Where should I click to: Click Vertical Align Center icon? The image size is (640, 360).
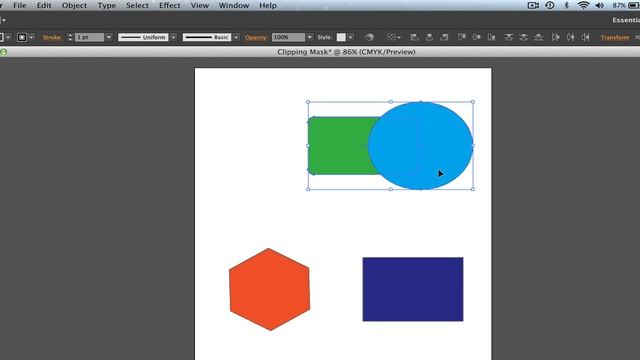[477, 37]
